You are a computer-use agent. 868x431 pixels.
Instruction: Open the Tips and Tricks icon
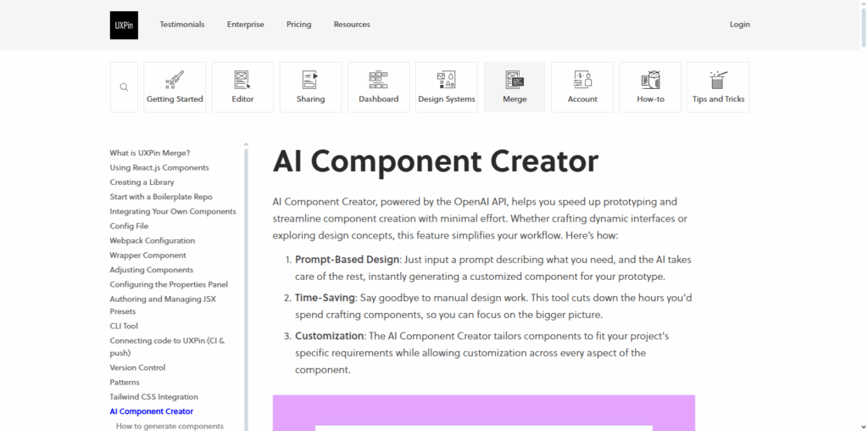click(x=718, y=81)
